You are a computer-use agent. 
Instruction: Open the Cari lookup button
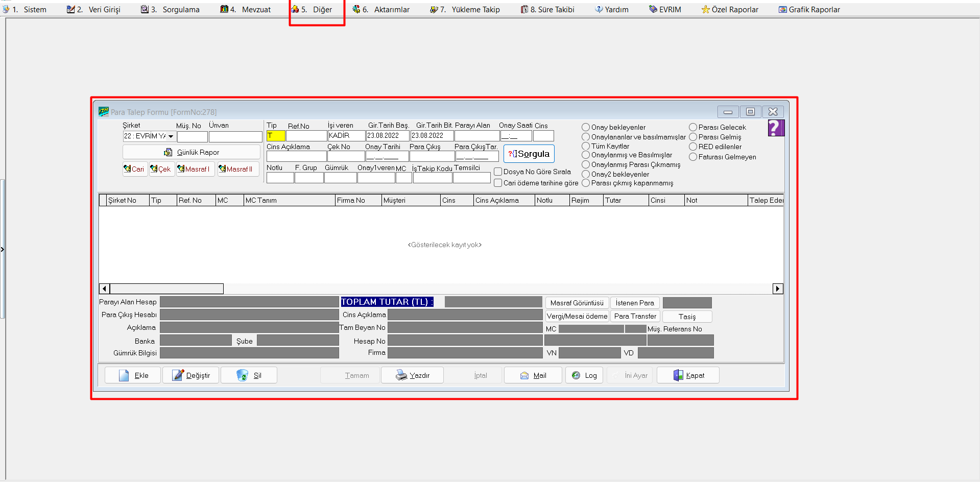[135, 169]
